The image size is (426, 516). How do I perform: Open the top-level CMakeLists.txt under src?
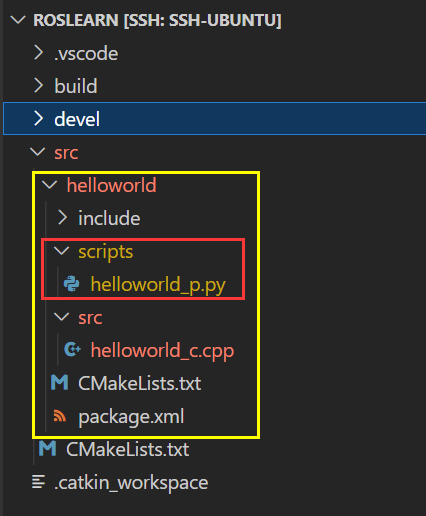128,449
